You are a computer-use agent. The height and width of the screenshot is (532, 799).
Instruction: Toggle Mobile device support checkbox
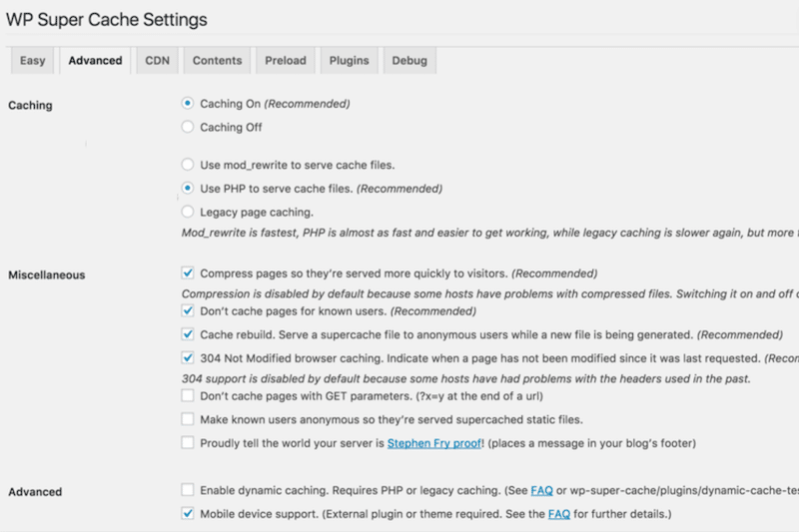[x=188, y=514]
